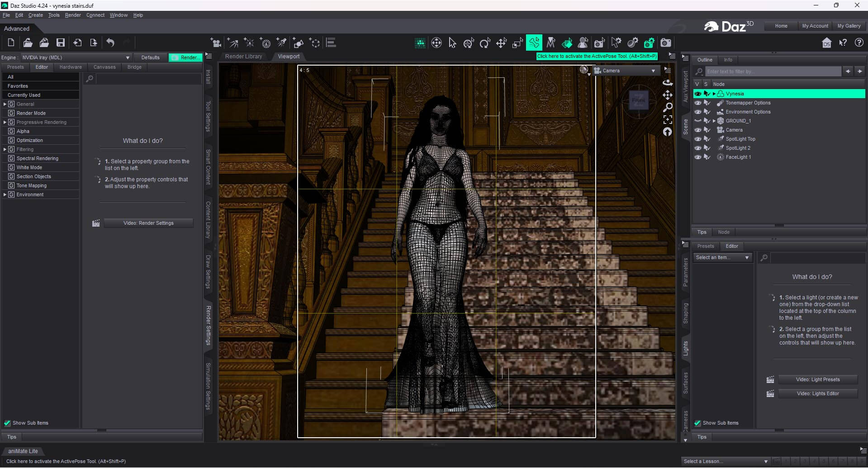Click the Create New Spotlight icon

281,43
